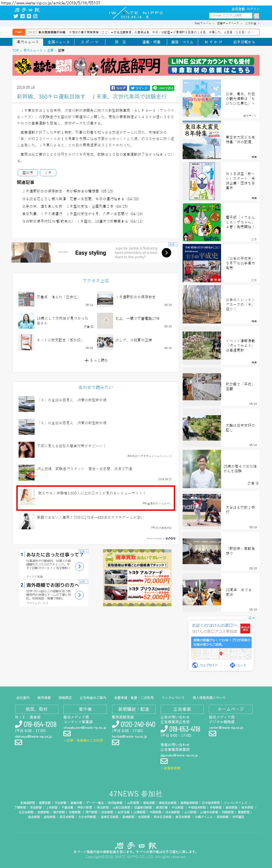The height and width of the screenshot is (868, 272).
Task: Click the 著作権 footer button
Action: [x=85, y=709]
